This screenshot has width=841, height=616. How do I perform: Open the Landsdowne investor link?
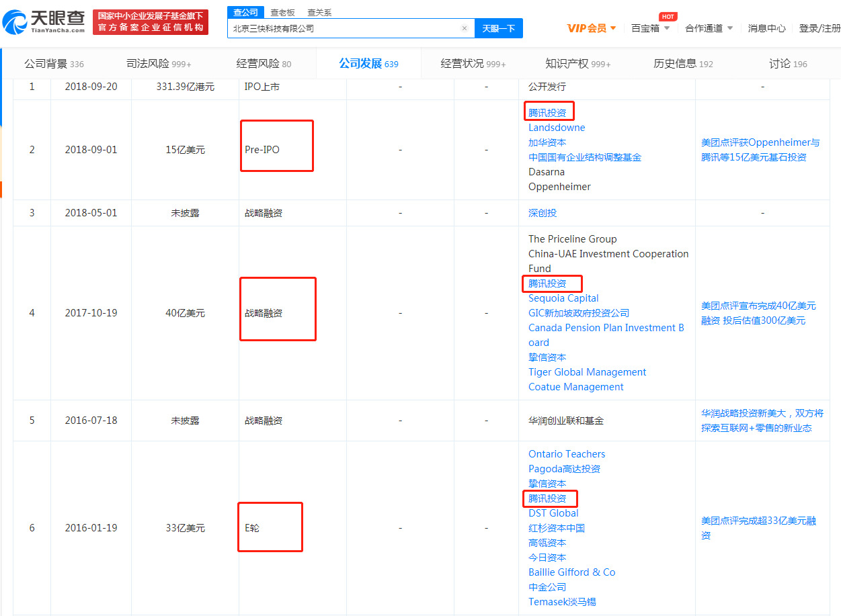click(557, 128)
